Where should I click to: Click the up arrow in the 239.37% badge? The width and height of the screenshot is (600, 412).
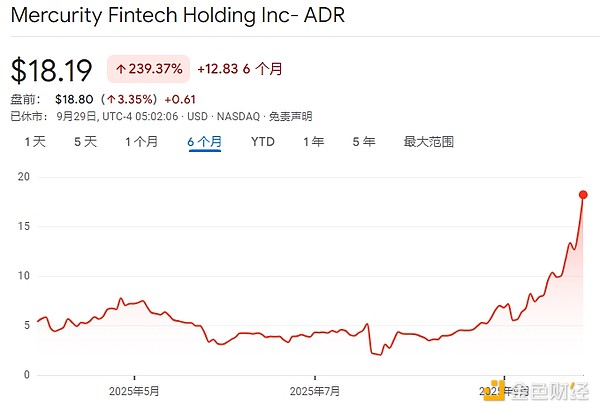tap(122, 69)
